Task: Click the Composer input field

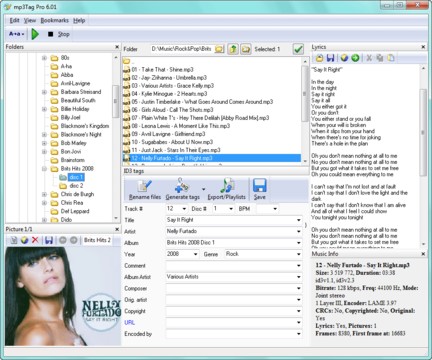Action: click(x=231, y=288)
